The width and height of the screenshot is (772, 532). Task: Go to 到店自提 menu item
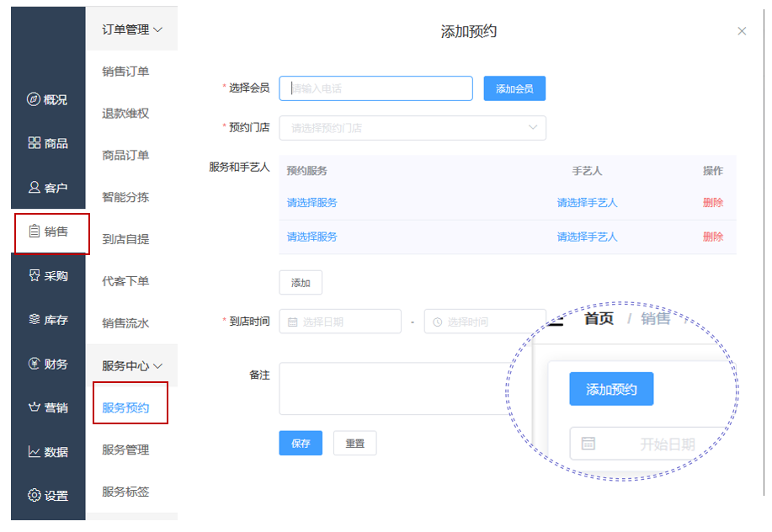point(125,239)
